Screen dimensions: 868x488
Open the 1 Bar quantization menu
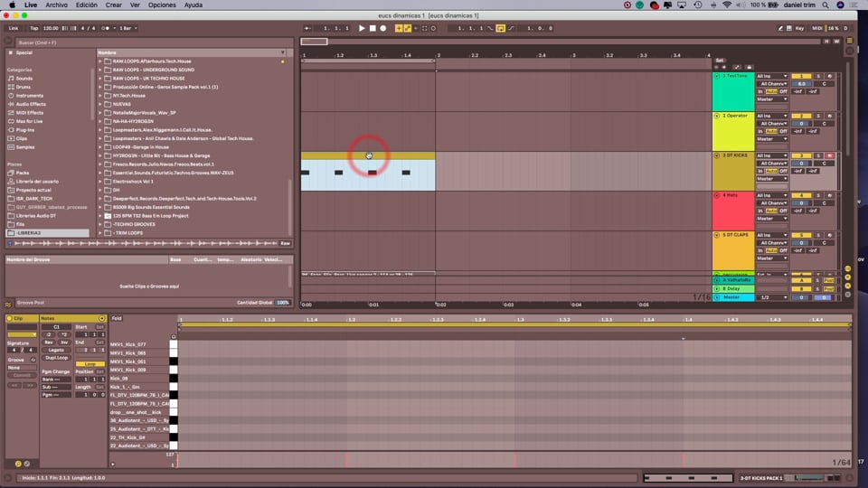128,28
